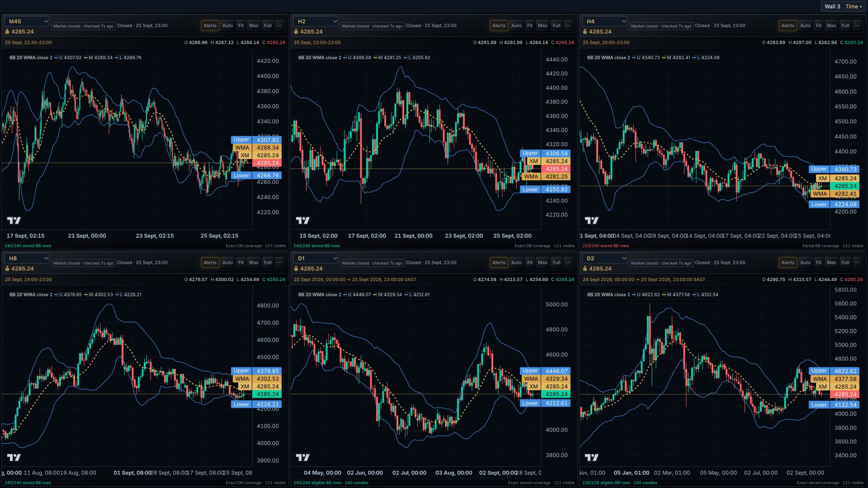Viewport: 868px width, 488px height.
Task: Click '240/240 stored BB rows' under M45
Action: pos(28,246)
